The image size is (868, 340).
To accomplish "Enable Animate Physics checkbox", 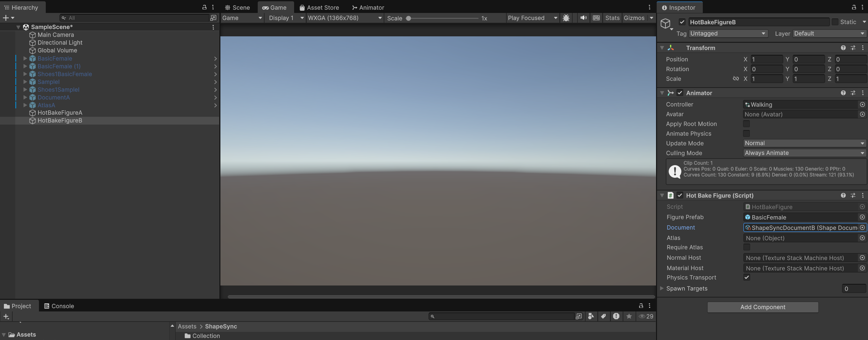I will click(747, 134).
